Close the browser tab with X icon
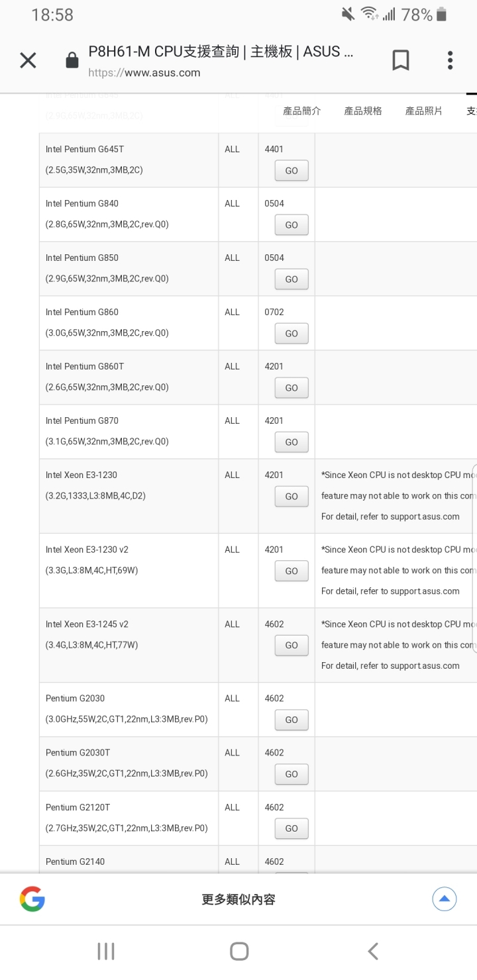Image resolution: width=477 pixels, height=980 pixels. click(28, 61)
